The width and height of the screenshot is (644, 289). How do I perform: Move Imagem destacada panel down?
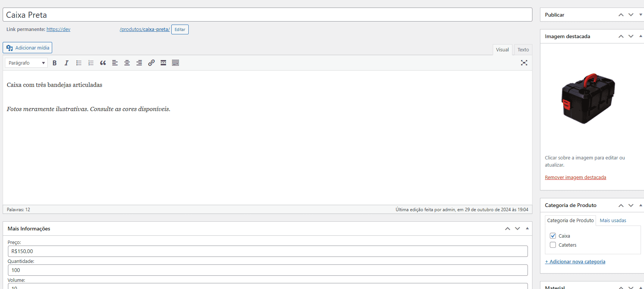631,36
